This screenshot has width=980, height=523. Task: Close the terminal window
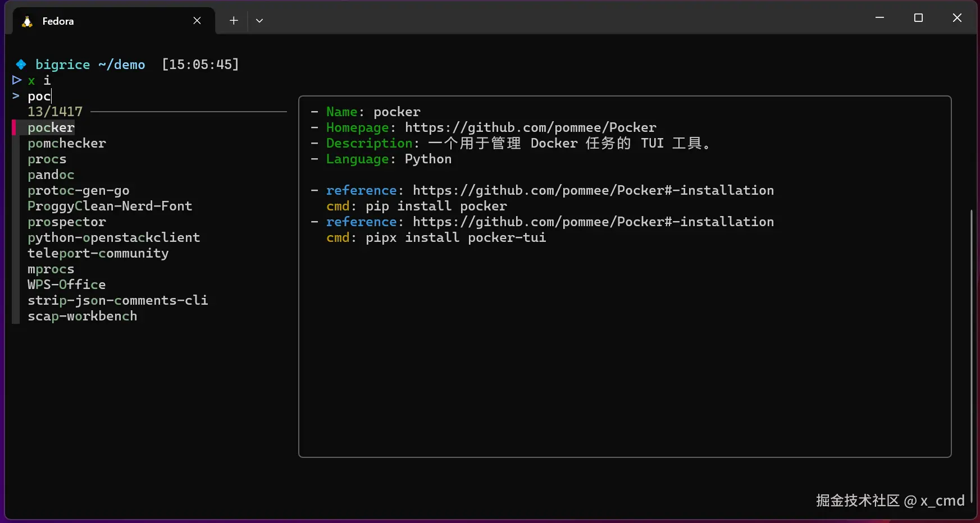point(957,18)
